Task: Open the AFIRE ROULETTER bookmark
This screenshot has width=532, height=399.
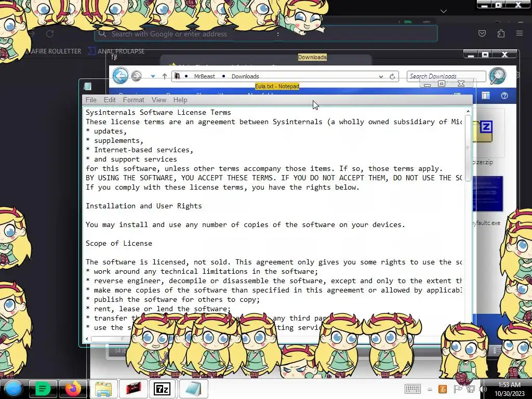Action: [x=54, y=51]
